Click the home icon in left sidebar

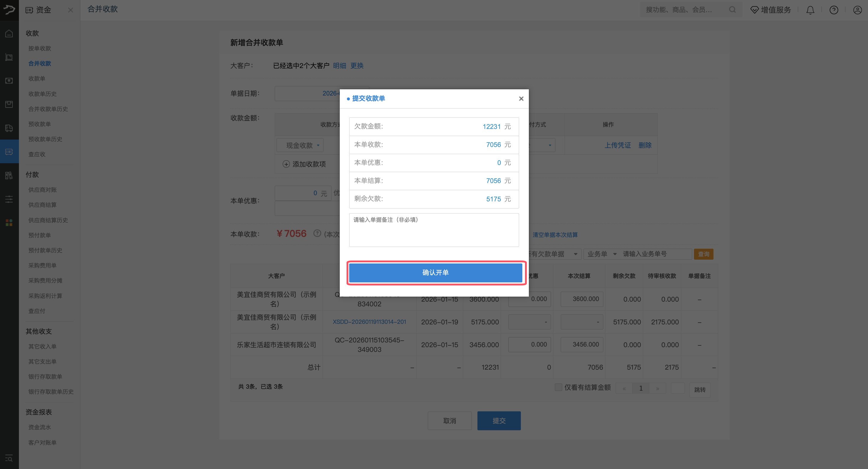coord(9,33)
